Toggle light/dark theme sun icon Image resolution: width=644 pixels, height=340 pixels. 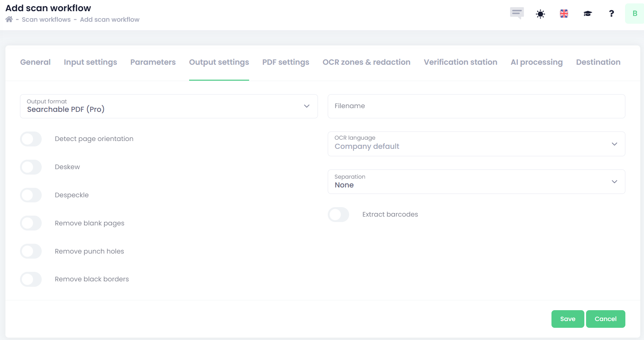point(540,14)
